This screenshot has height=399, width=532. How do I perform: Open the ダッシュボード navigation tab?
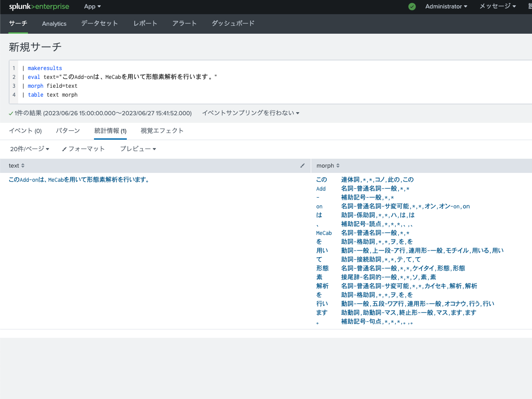click(233, 23)
